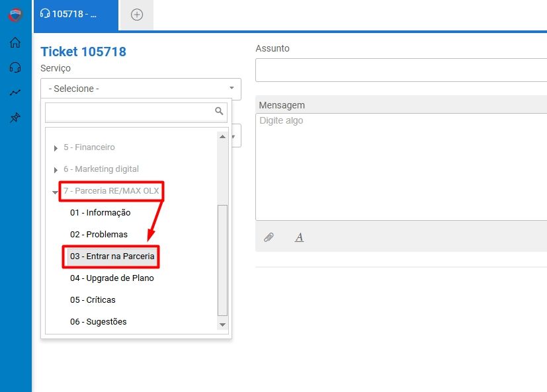This screenshot has width=547, height=392.
Task: Open the partially hidden dropdown behind the list
Action: [x=235, y=136]
